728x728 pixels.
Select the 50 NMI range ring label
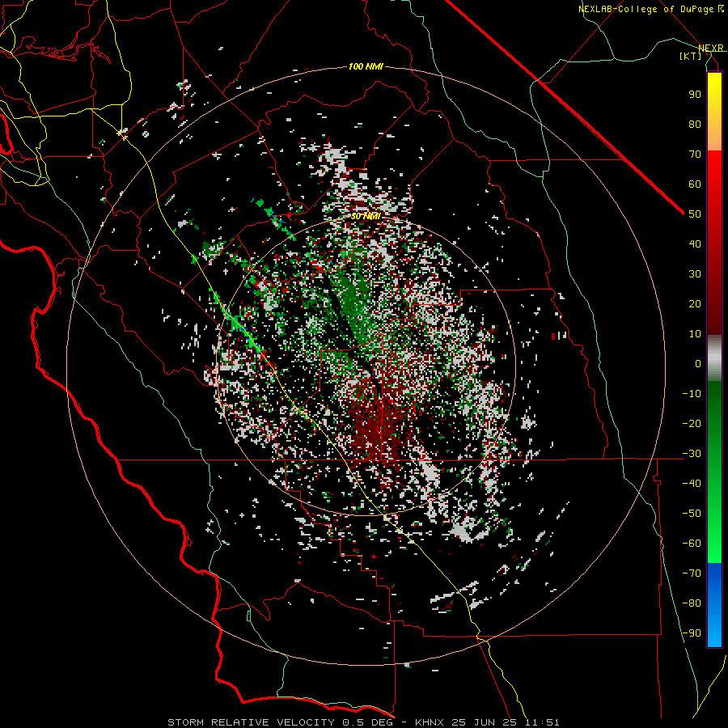(366, 216)
